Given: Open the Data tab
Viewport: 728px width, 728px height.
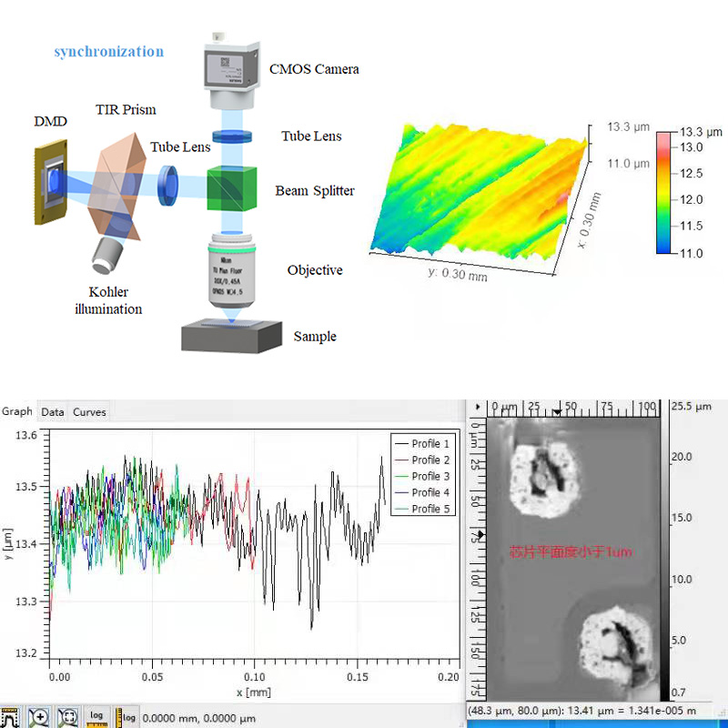Looking at the screenshot, I should pos(53,412).
